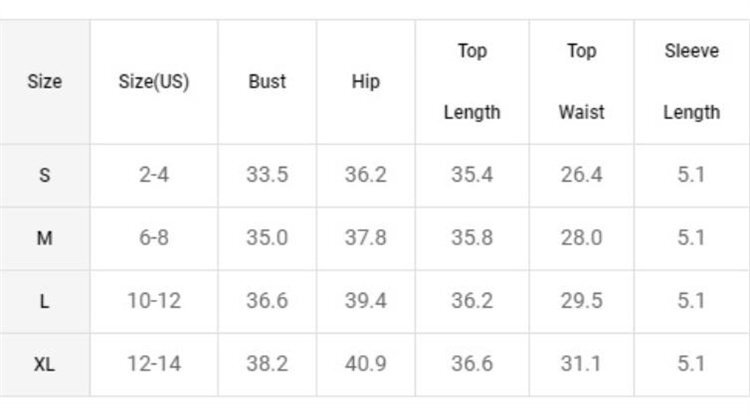Select the XL size row label

coord(44,364)
